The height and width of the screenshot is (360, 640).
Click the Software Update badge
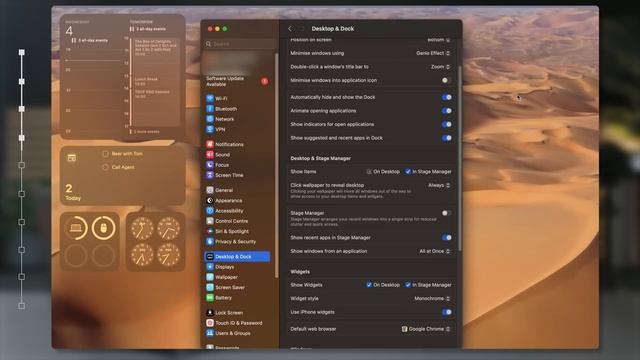tap(264, 81)
